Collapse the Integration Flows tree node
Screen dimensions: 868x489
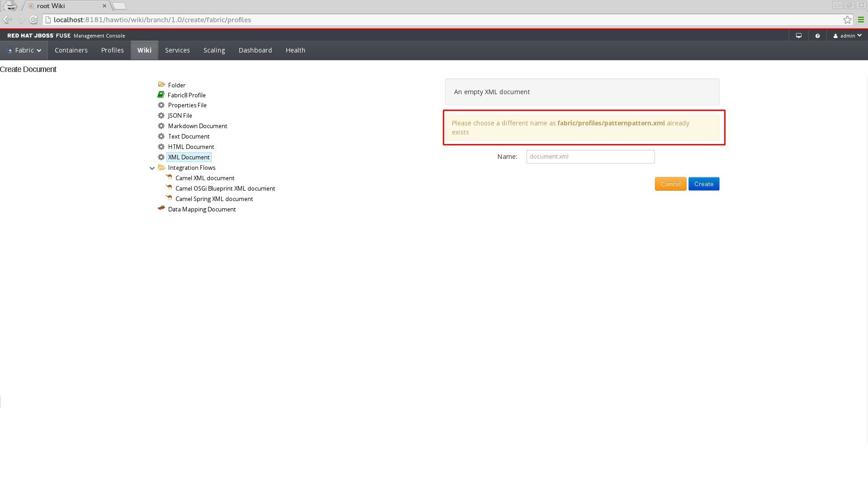coord(152,168)
